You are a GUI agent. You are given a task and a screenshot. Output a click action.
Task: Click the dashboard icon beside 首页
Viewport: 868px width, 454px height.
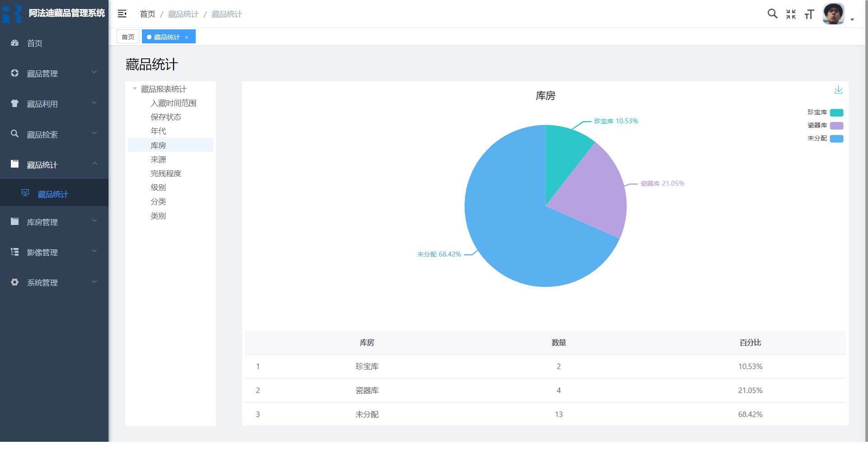pos(15,43)
